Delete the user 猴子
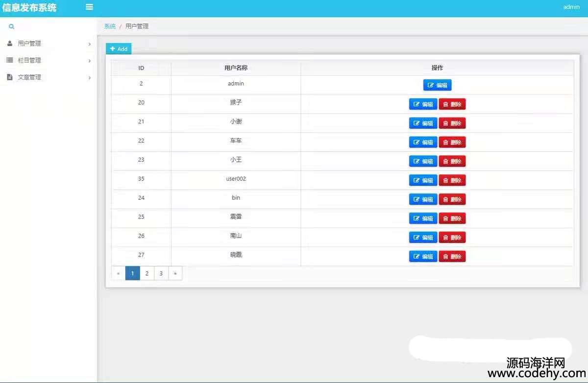The image size is (588, 383). click(452, 104)
